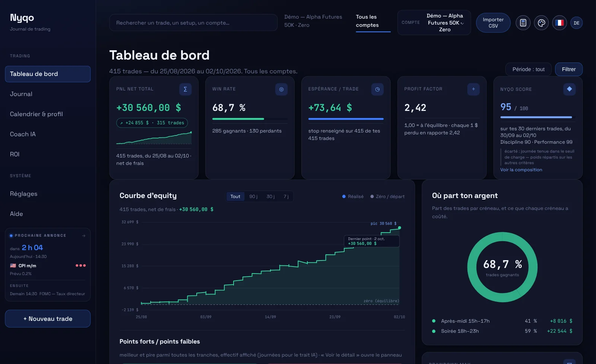Open the Tableau de bord page
This screenshot has height=364, width=596.
click(x=48, y=74)
